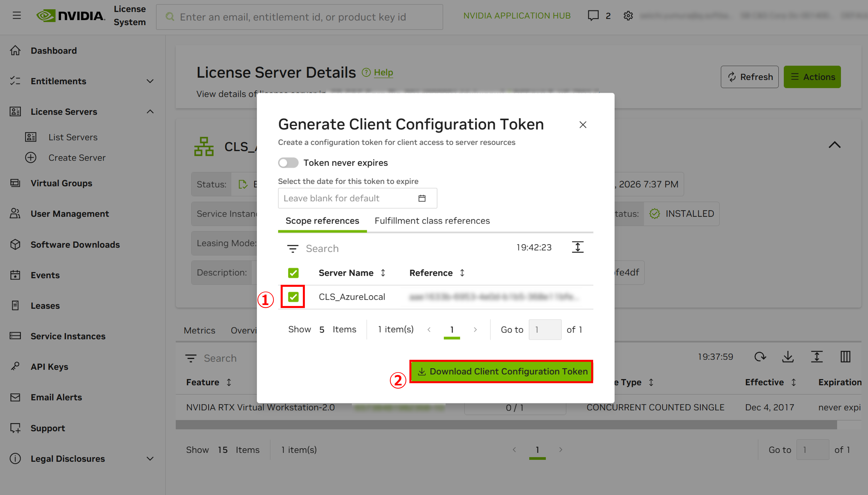Image resolution: width=868 pixels, height=495 pixels.
Task: Toggle row density icon in the dialog table
Action: pyautogui.click(x=578, y=247)
